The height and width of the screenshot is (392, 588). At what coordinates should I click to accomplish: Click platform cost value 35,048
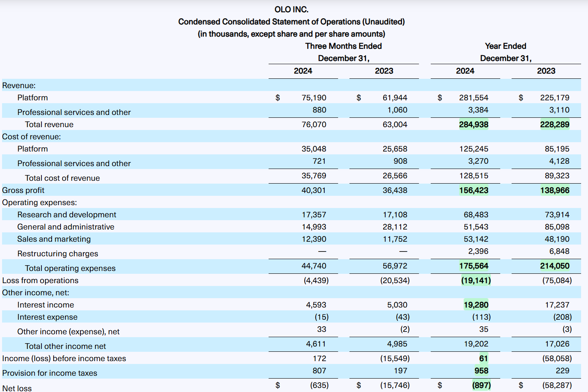click(314, 149)
